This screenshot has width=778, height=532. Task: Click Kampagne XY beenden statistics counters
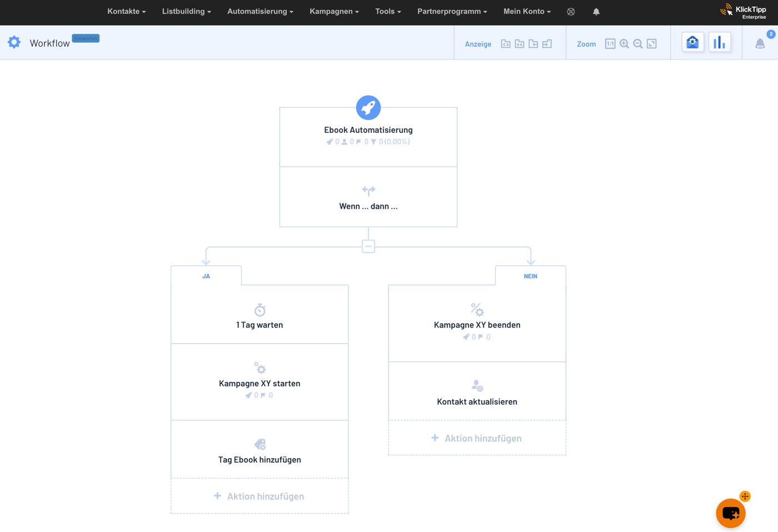477,337
